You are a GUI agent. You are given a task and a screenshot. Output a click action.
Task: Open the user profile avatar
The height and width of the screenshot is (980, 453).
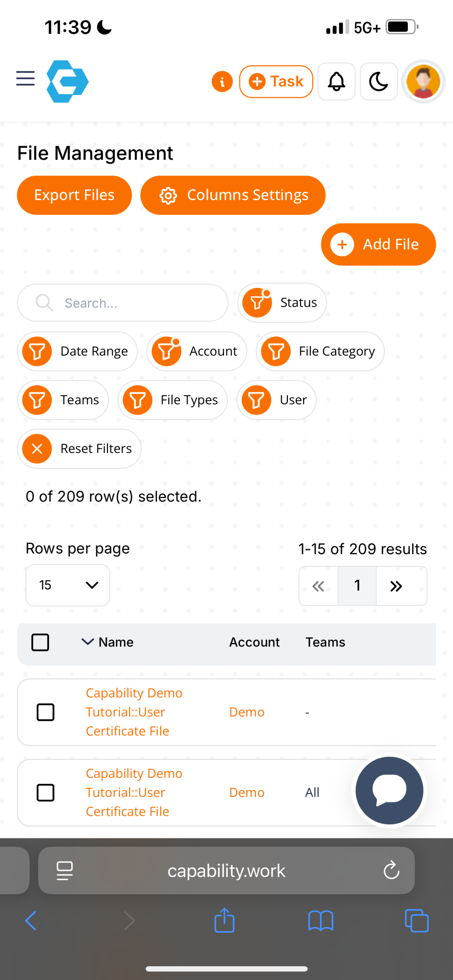[423, 82]
